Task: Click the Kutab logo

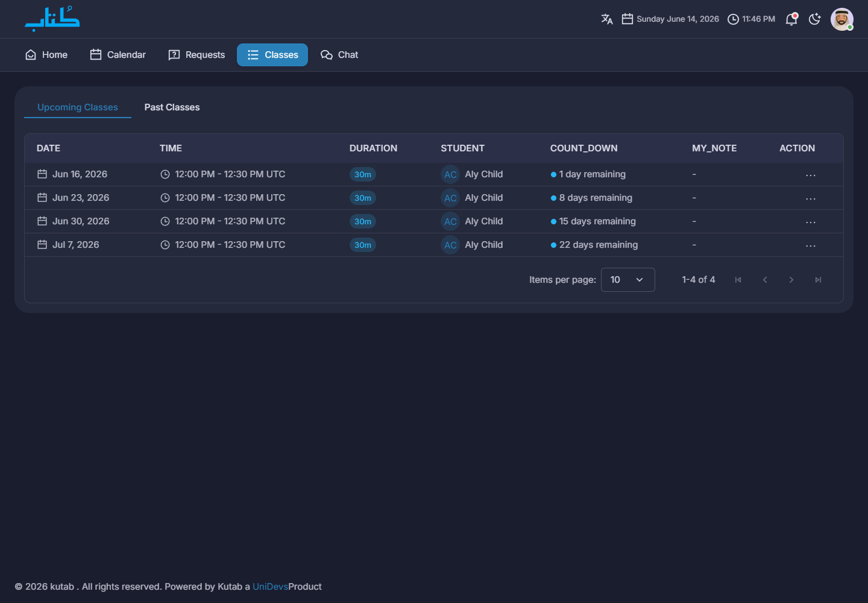Action: tap(52, 19)
